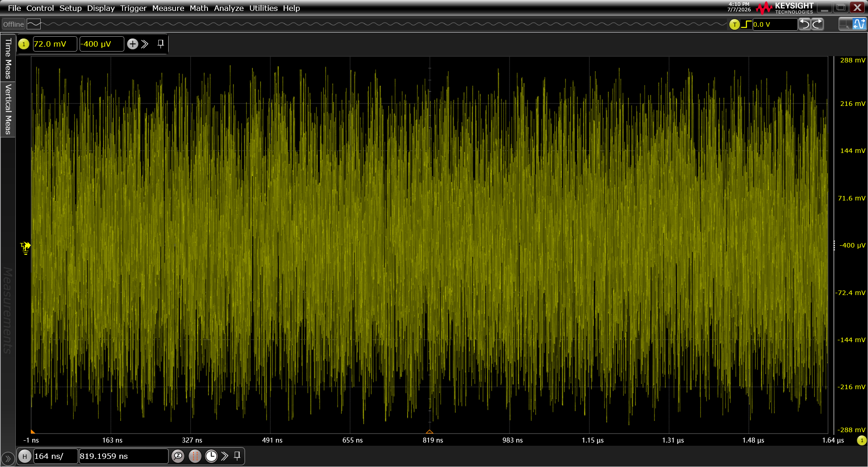Expand channel 1 settings double chevron
868x467 pixels.
tap(145, 44)
